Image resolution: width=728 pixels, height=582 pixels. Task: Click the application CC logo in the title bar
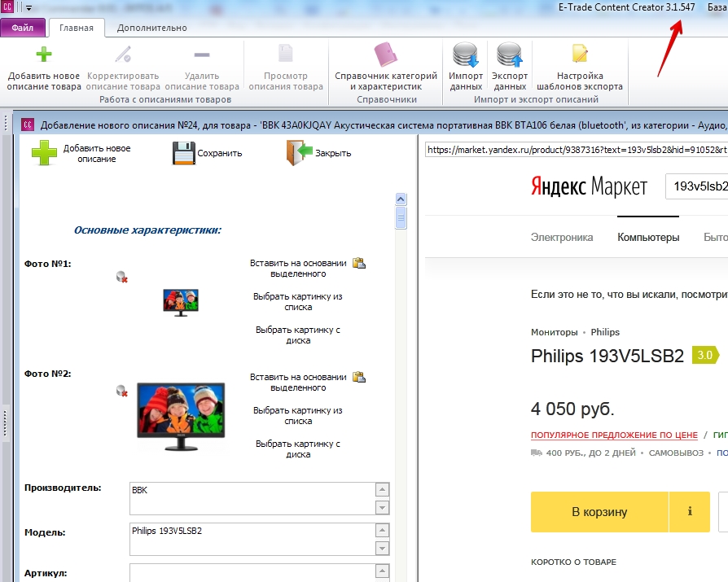coord(7,7)
